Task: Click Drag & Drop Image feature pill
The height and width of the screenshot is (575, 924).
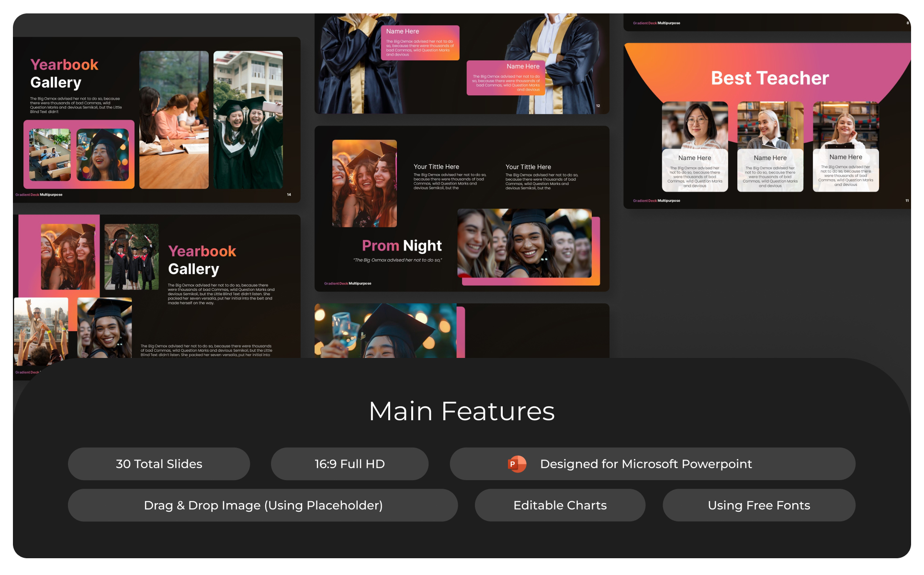Action: 263,505
